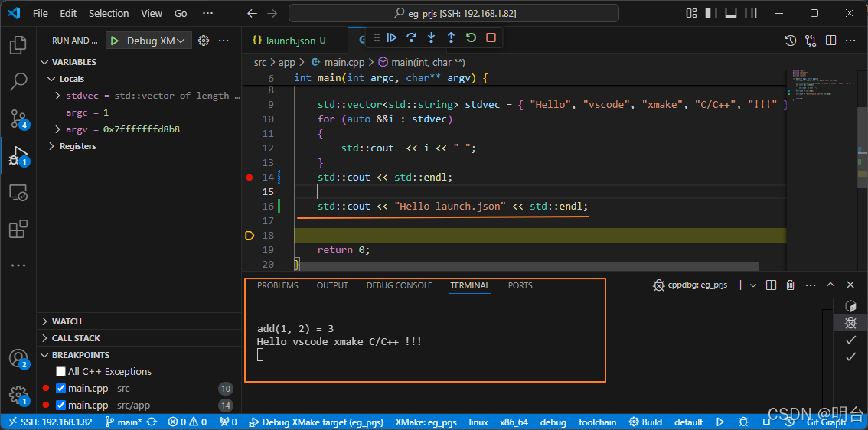Viewport: 868px width, 430px height.
Task: Click Step Out in debug toolbar
Action: point(451,37)
